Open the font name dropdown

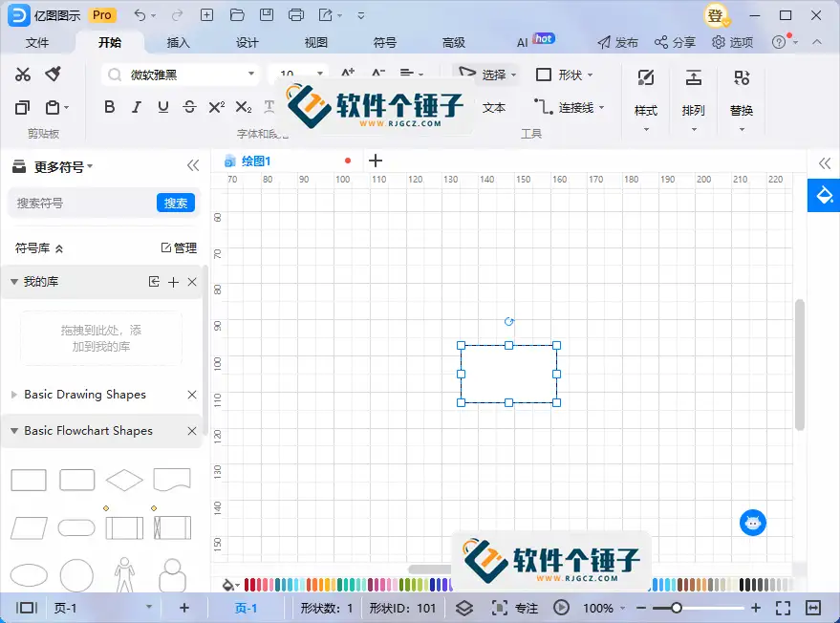(252, 74)
